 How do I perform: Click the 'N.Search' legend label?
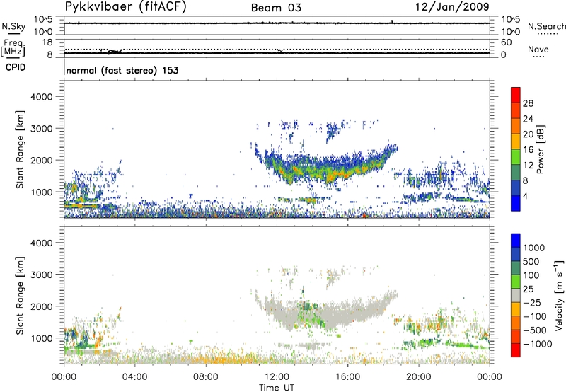coord(546,26)
